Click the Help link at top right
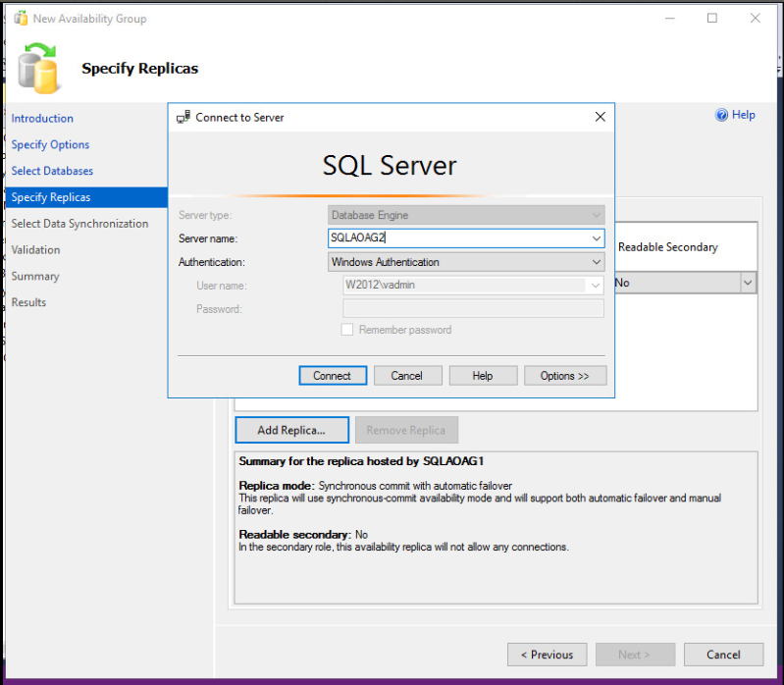This screenshot has height=685, width=784. tap(743, 115)
